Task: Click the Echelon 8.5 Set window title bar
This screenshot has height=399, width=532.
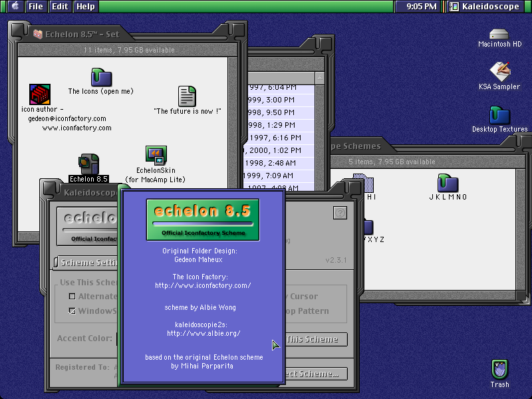Action: [129, 34]
